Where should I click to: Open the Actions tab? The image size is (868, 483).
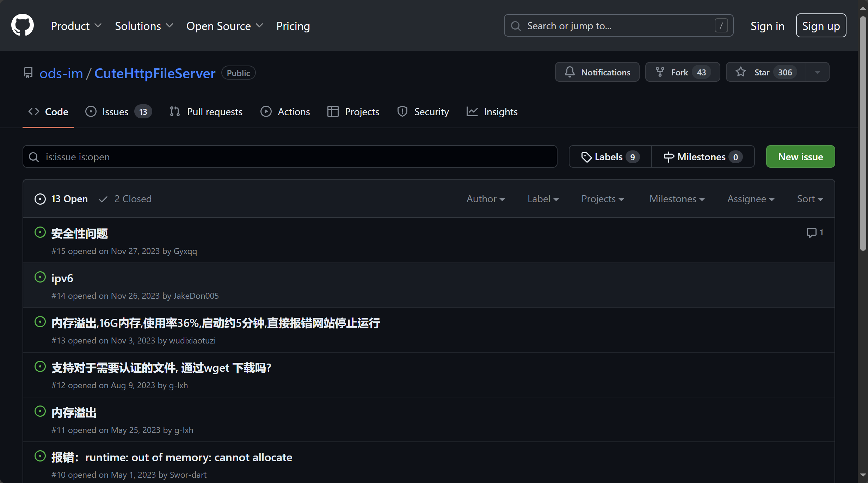pyautogui.click(x=285, y=112)
